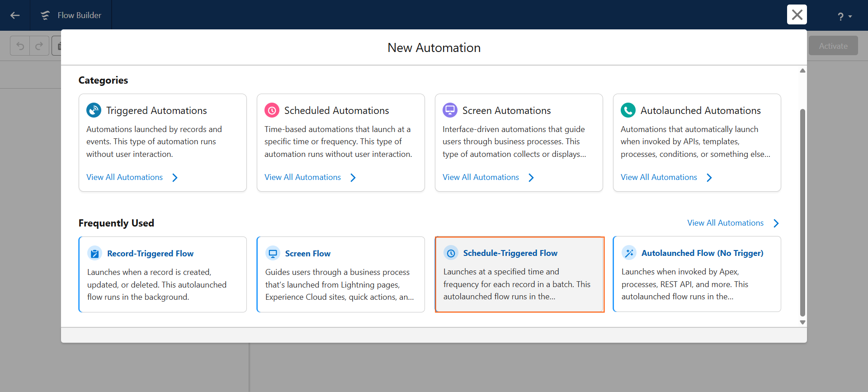
Task: Click the Autolaunched Automations heading
Action: point(700,110)
